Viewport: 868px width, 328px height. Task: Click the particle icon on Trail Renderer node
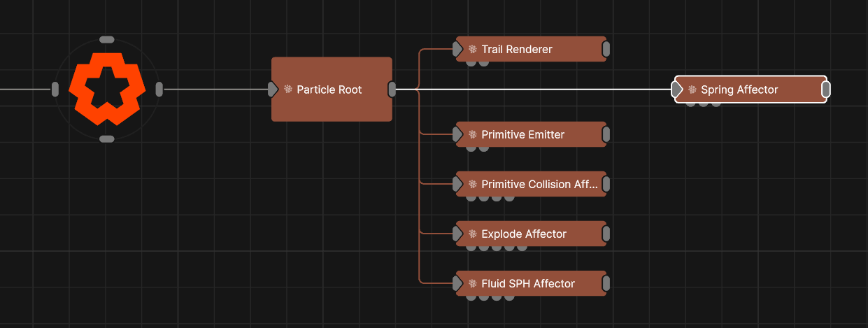coord(473,50)
